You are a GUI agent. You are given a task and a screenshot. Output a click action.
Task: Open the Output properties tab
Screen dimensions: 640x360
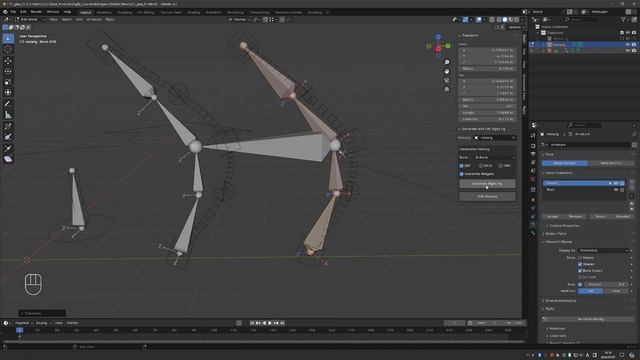(533, 154)
